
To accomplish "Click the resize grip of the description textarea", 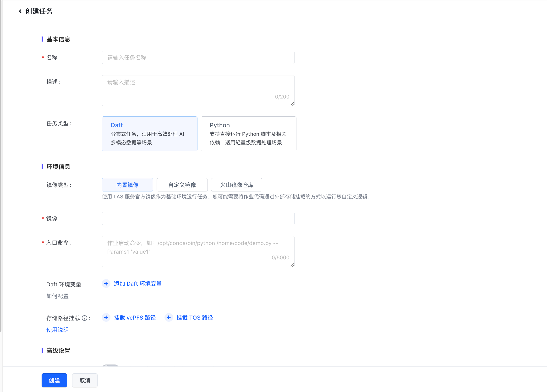I will point(292,104).
